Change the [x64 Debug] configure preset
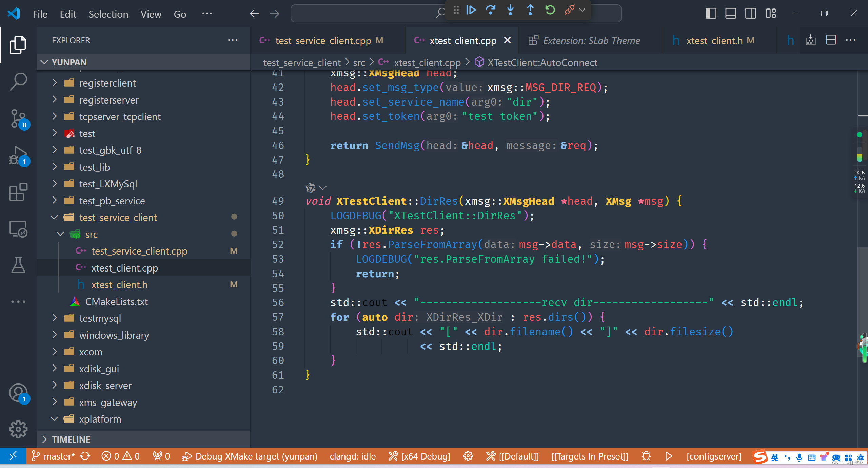The image size is (868, 468). [x=419, y=456]
